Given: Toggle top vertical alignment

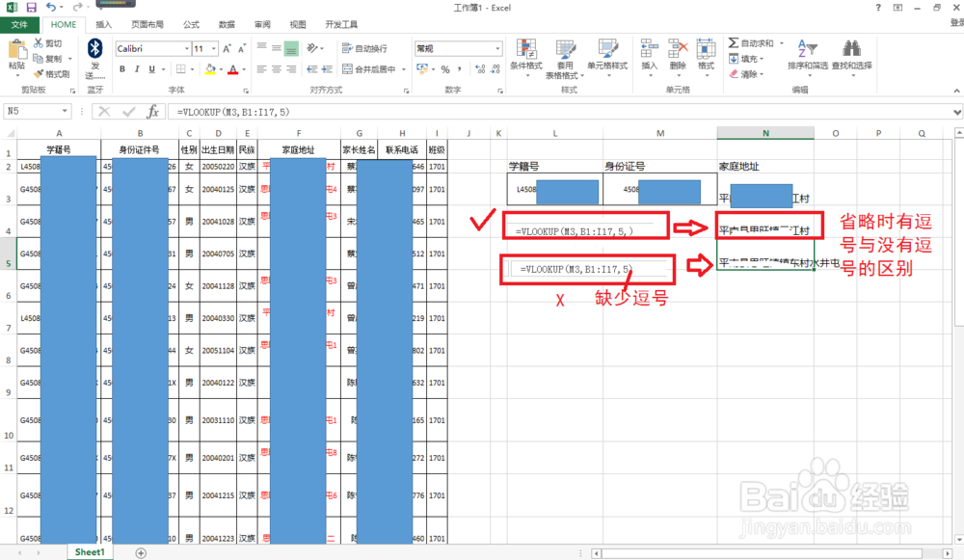Looking at the screenshot, I should tap(262, 48).
